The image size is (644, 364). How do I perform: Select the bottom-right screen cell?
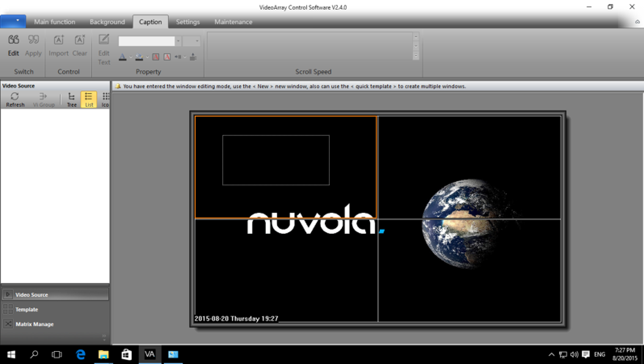(469, 271)
